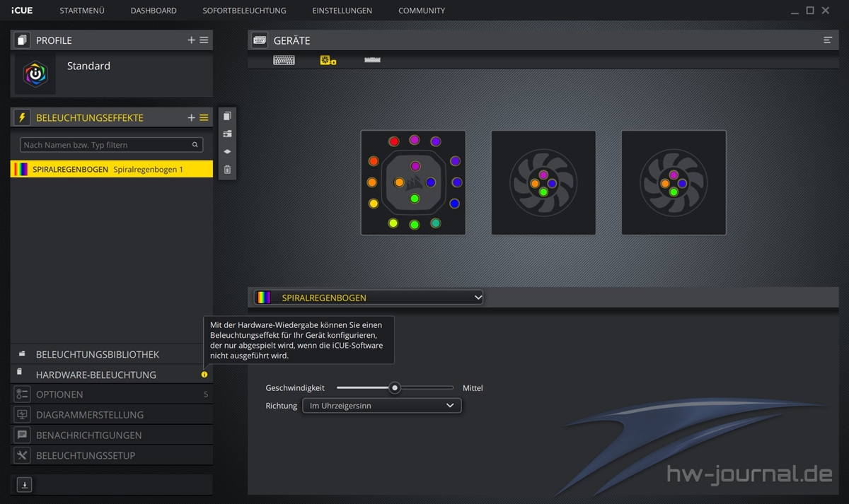Add a new profile with plus icon
The height and width of the screenshot is (504, 849).
[191, 40]
